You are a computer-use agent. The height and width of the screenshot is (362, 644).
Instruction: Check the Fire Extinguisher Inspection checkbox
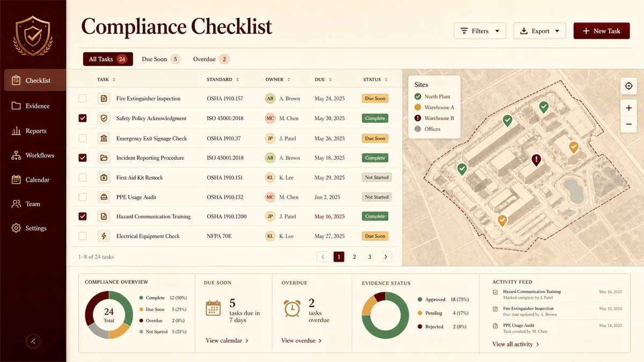[83, 99]
